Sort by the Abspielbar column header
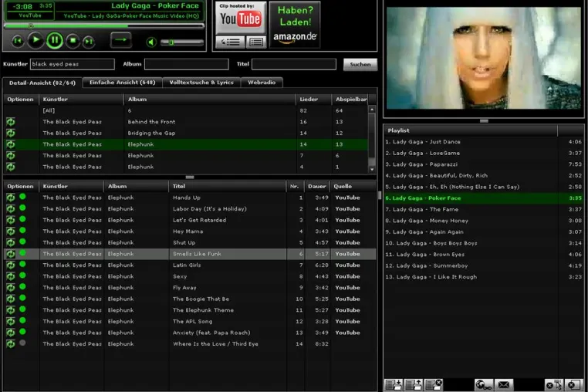The width and height of the screenshot is (588, 392). tap(350, 100)
